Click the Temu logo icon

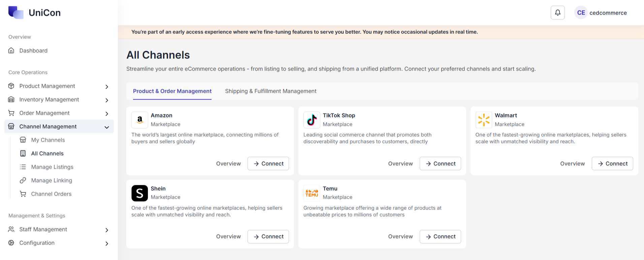[312, 193]
